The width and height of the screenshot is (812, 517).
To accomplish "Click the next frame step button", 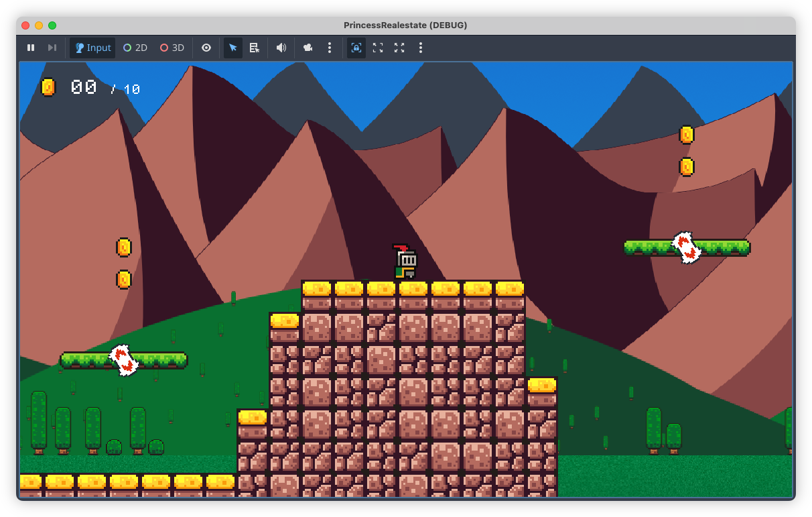I will pyautogui.click(x=52, y=48).
